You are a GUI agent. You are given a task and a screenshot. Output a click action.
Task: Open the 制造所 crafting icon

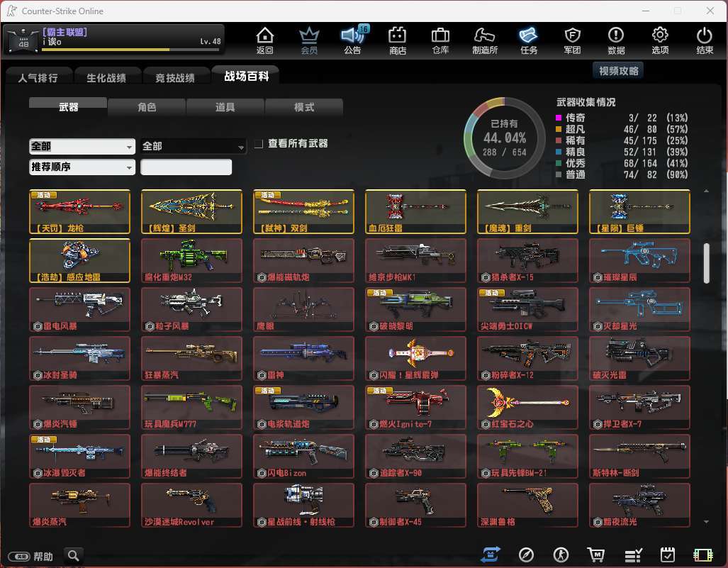(x=485, y=41)
